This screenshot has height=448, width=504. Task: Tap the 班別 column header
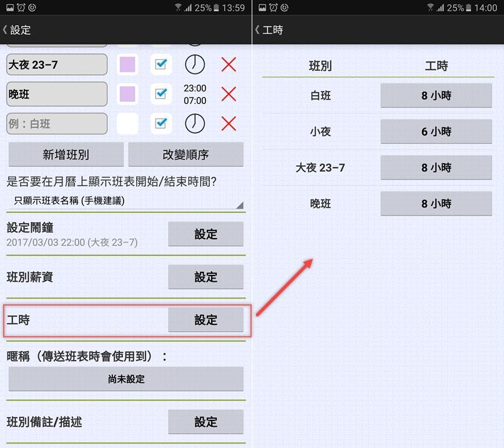pyautogui.click(x=320, y=66)
